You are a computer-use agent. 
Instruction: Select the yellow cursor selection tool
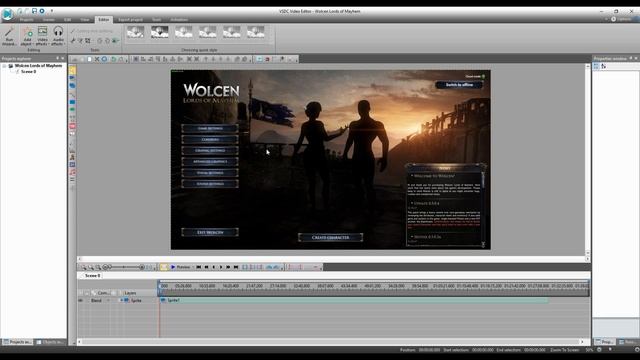[x=72, y=70]
